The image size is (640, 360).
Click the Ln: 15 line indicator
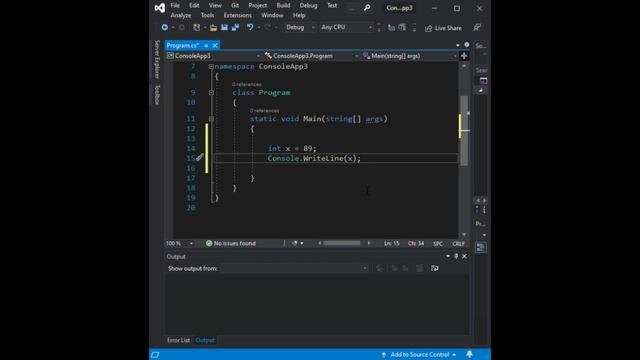tap(391, 243)
